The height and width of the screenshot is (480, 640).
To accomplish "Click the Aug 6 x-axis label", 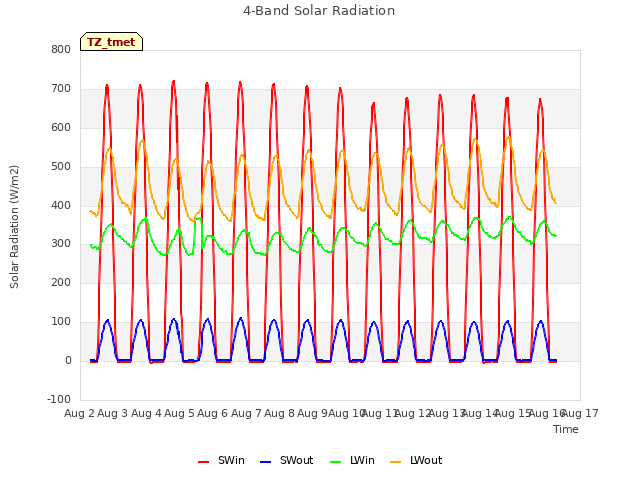I will pyautogui.click(x=213, y=413).
